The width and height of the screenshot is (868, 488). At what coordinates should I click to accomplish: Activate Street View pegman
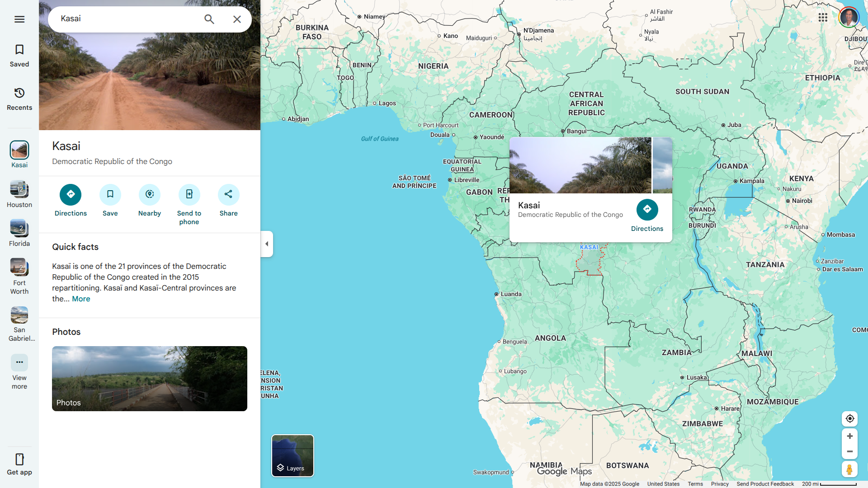coord(850,469)
